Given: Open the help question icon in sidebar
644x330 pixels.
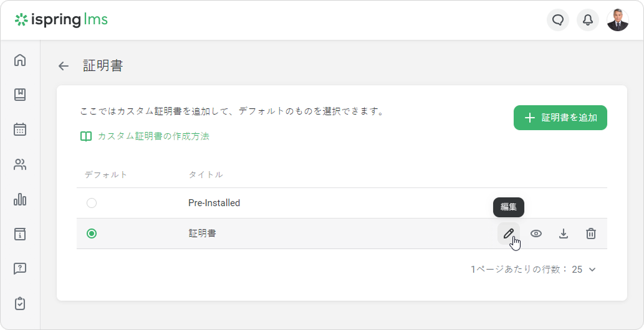Looking at the screenshot, I should [x=20, y=269].
